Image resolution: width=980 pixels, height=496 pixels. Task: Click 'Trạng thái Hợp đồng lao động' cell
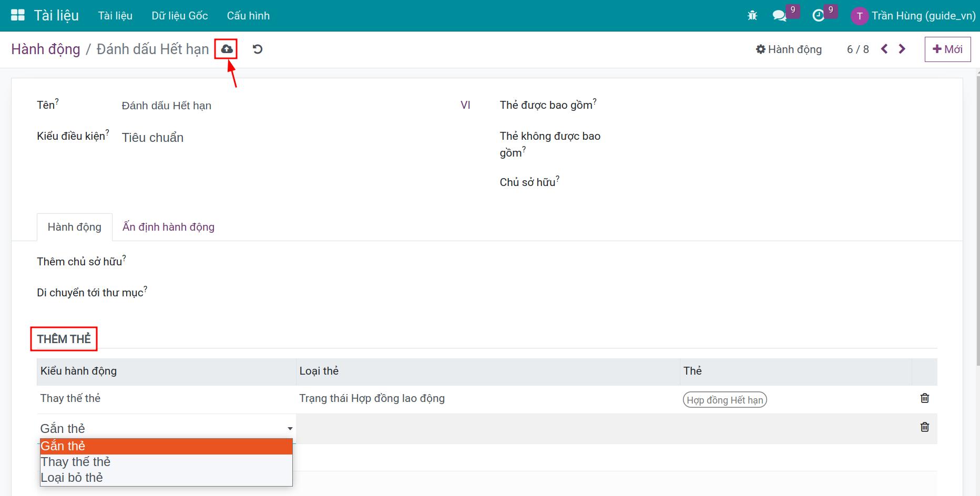pyautogui.click(x=487, y=398)
